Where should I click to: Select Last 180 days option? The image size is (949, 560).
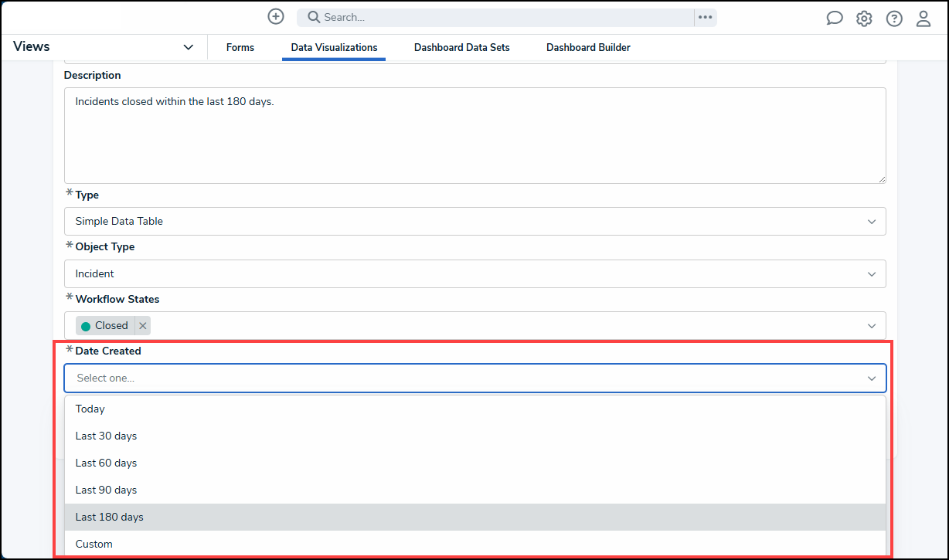click(x=474, y=517)
